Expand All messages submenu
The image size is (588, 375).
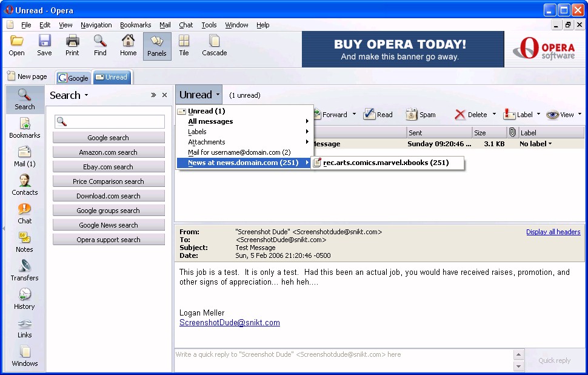[x=244, y=121]
